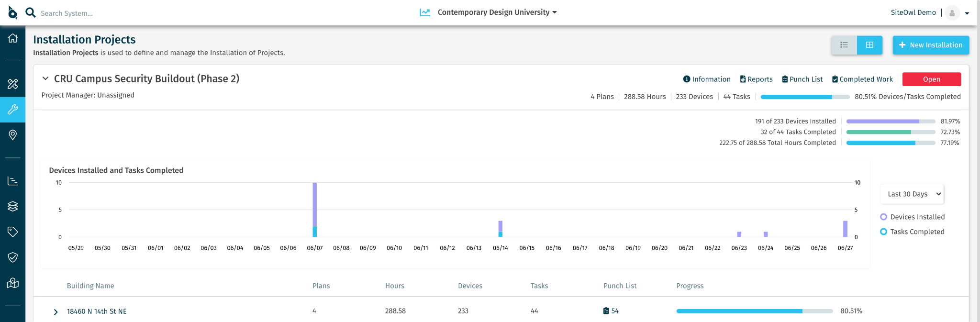Open the tag icon in sidebar

point(12,232)
